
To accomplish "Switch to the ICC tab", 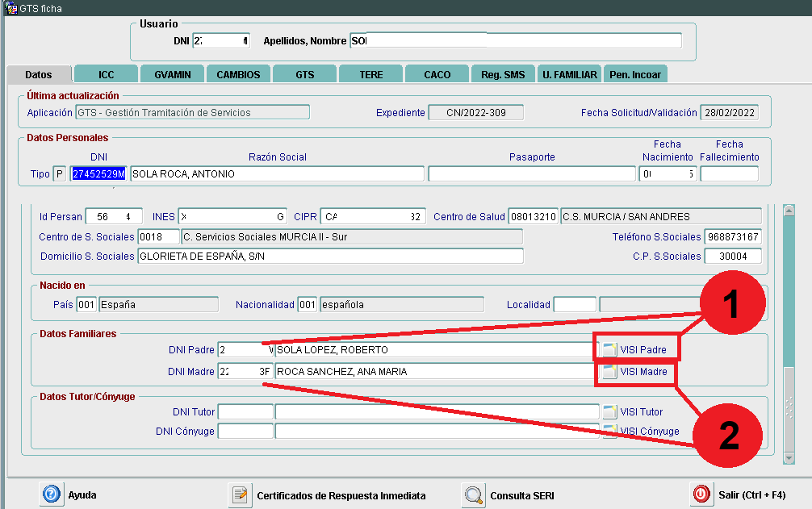I will point(106,74).
